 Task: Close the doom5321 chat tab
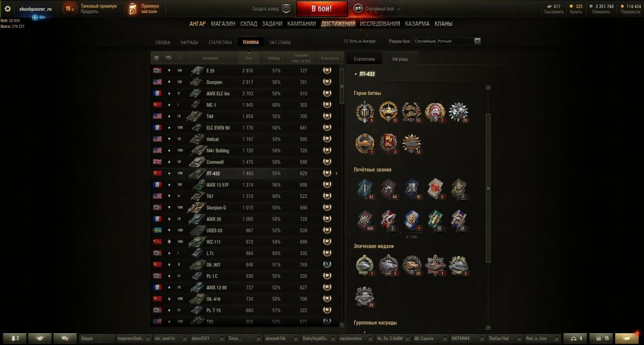pyautogui.click(x=223, y=339)
